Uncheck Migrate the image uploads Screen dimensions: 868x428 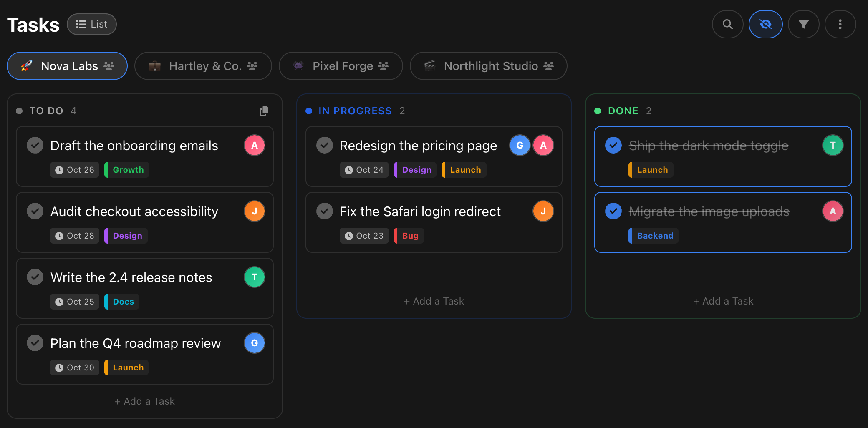click(x=613, y=211)
